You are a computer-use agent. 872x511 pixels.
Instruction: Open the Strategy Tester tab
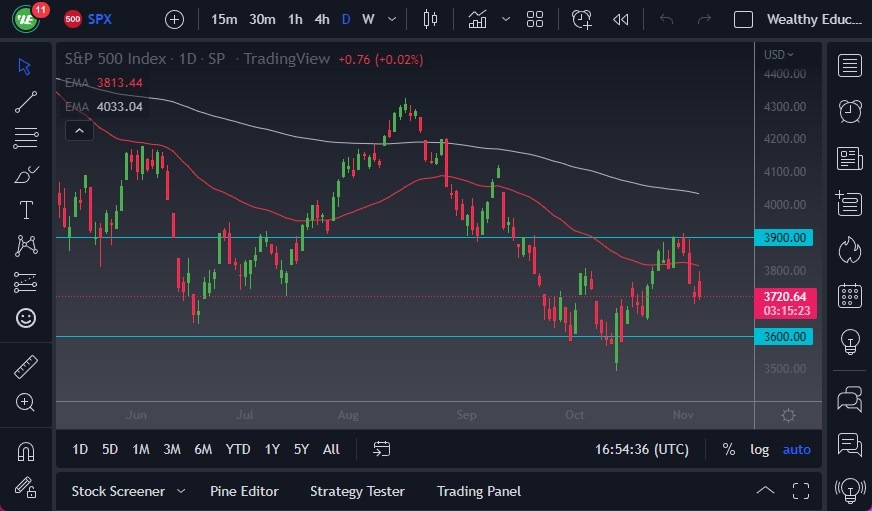pyautogui.click(x=357, y=491)
